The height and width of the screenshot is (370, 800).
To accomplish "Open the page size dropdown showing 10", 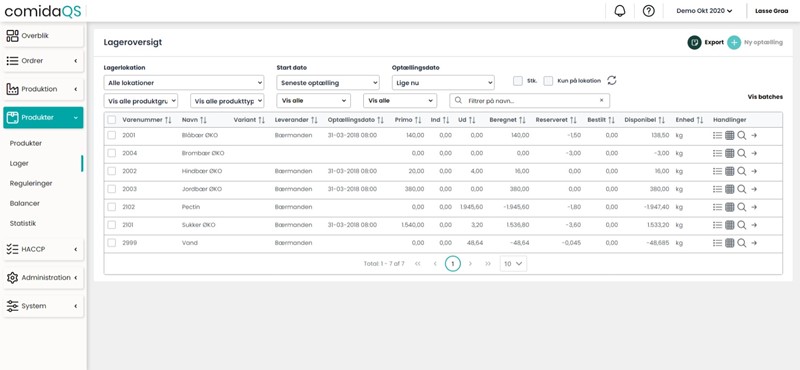I will (513, 263).
